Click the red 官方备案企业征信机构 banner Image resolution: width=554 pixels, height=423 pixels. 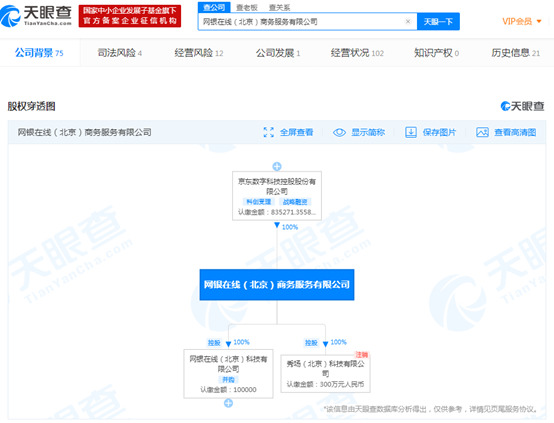[130, 16]
